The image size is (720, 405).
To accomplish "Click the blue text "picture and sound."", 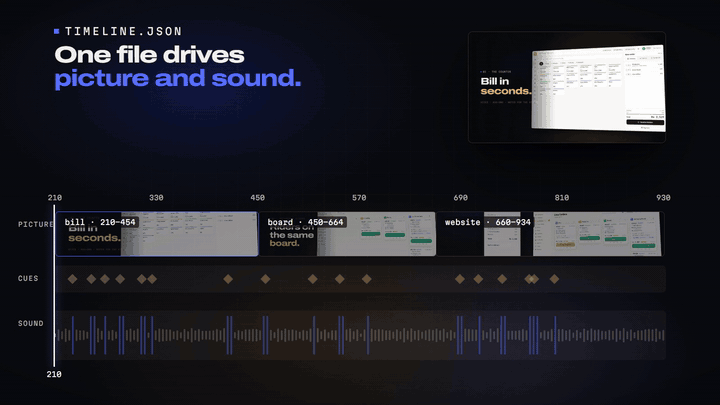I will click(x=178, y=79).
